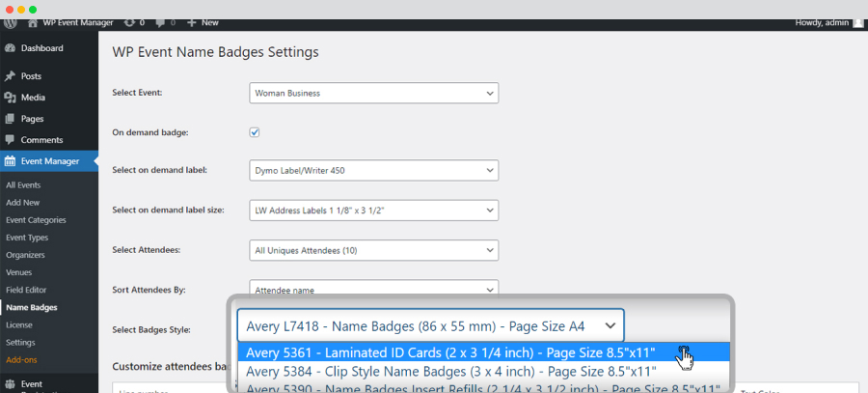Viewport: 868px width, 393px height.
Task: Go to Add-ons submenu link
Action: click(x=21, y=360)
